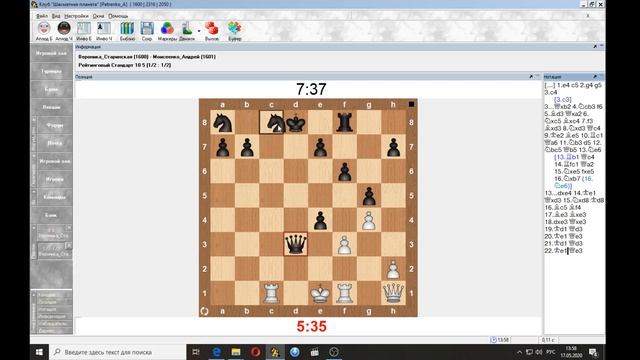
Task: Open the Windows Start button
Action: 40,352
